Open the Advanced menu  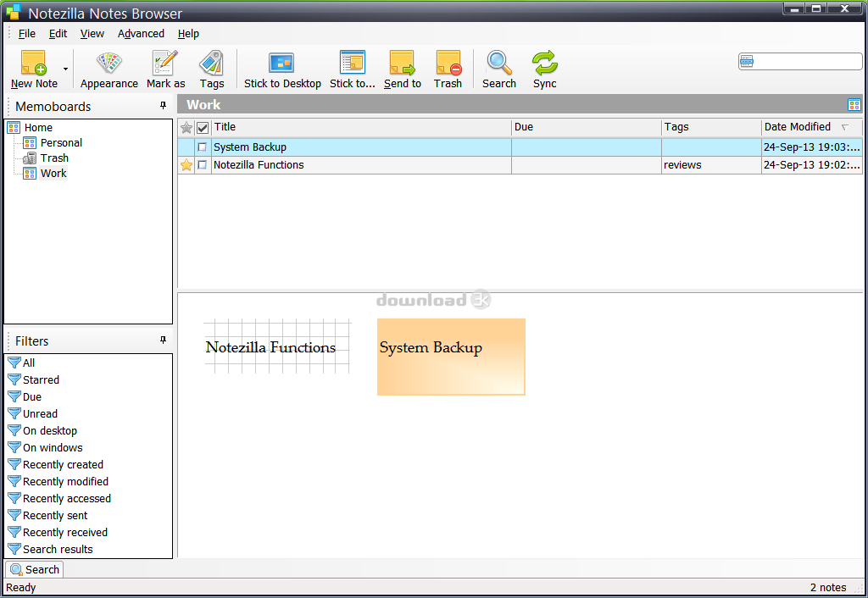click(141, 34)
